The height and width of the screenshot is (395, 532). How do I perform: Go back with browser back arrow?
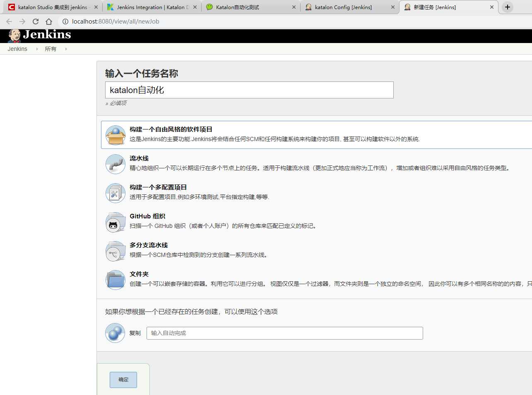(x=9, y=22)
